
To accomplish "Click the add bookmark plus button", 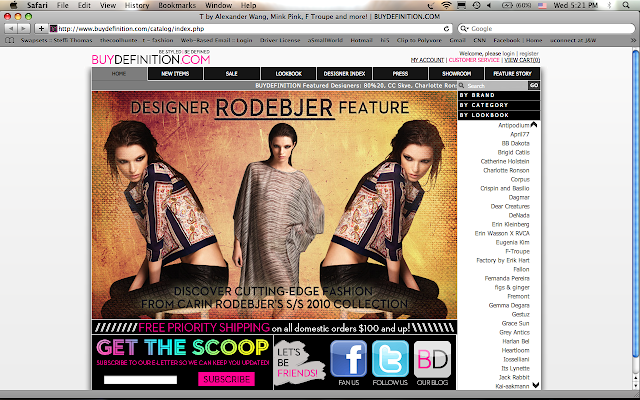I will pos(41,29).
